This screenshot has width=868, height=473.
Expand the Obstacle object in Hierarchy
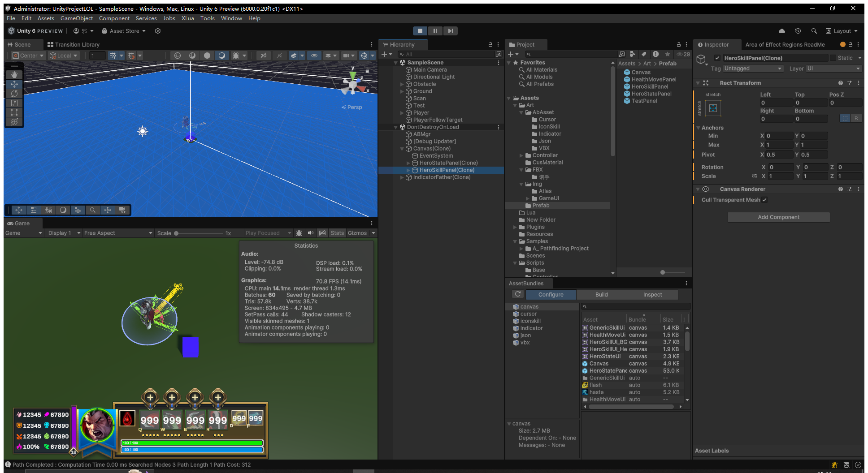click(x=402, y=84)
